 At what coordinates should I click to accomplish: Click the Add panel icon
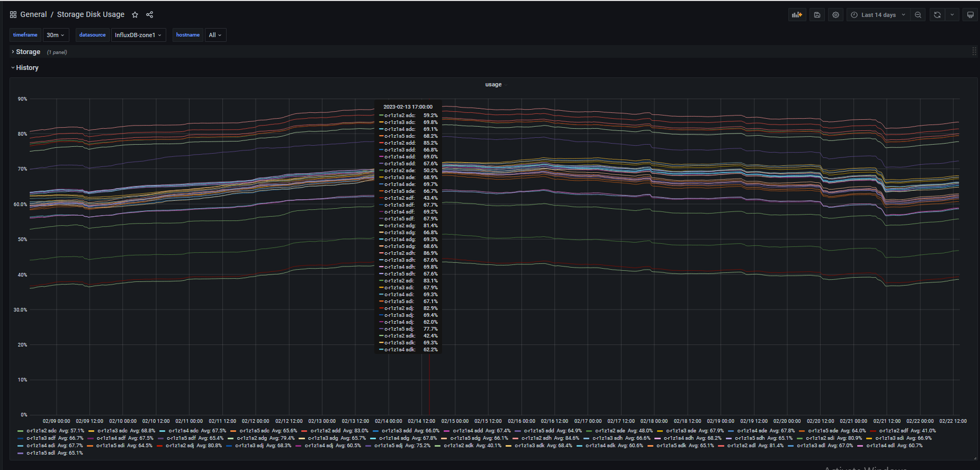click(797, 15)
